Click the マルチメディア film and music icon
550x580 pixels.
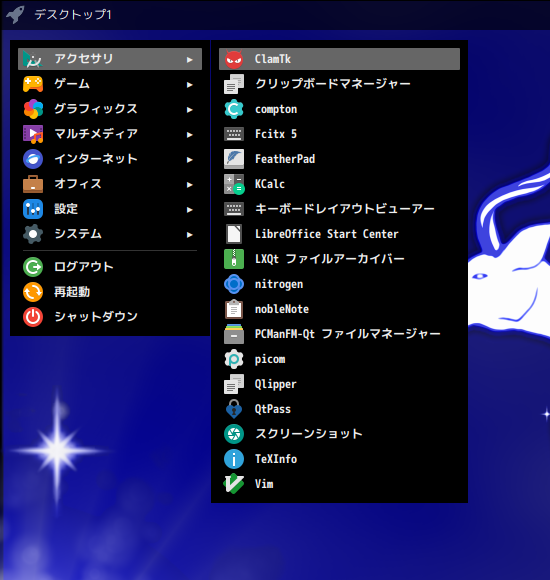[33, 134]
